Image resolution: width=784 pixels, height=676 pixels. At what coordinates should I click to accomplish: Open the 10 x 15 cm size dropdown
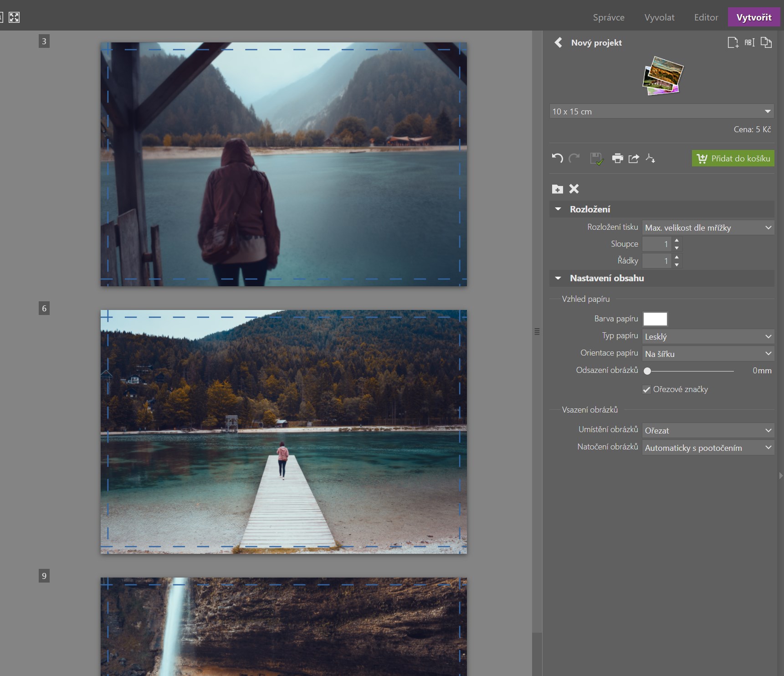(661, 111)
